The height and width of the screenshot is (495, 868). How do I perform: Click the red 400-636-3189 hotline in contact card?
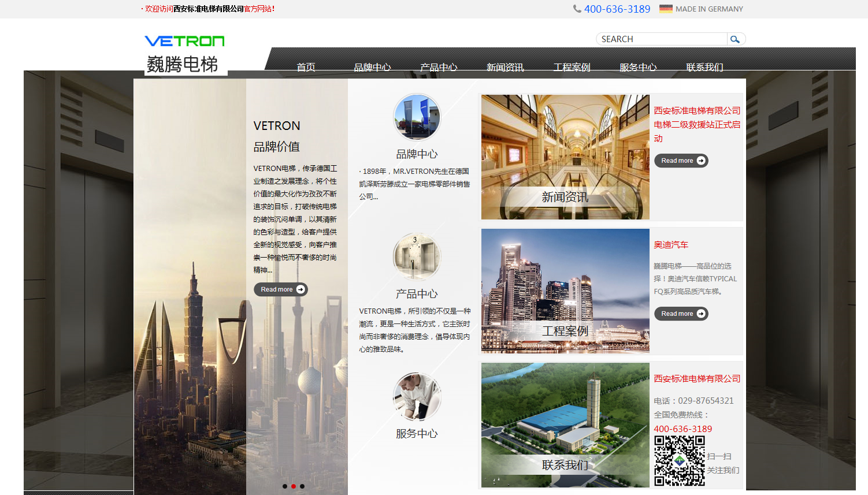(x=683, y=429)
